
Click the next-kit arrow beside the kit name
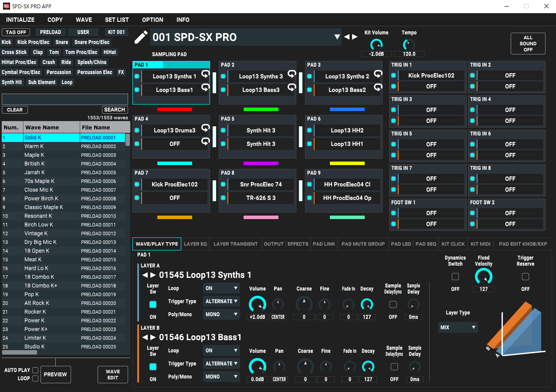(x=354, y=37)
